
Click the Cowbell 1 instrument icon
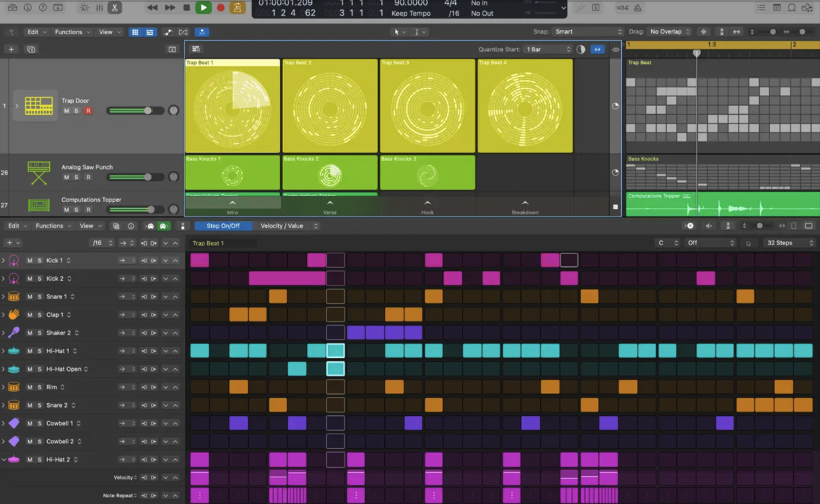coord(14,423)
